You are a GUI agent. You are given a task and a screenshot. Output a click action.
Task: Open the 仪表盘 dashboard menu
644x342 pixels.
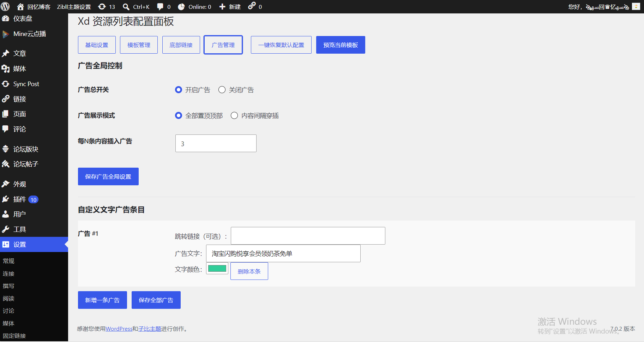(x=34, y=19)
